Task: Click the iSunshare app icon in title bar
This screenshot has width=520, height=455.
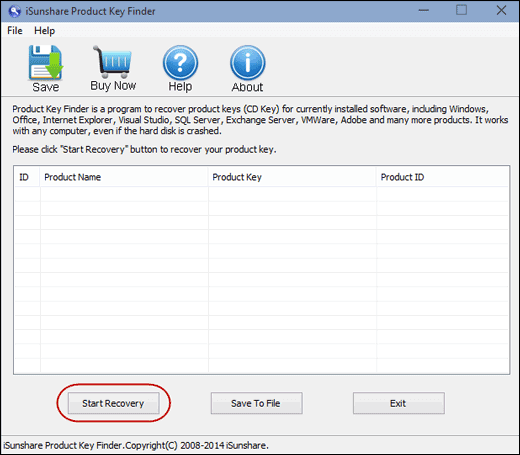Action: 14,11
